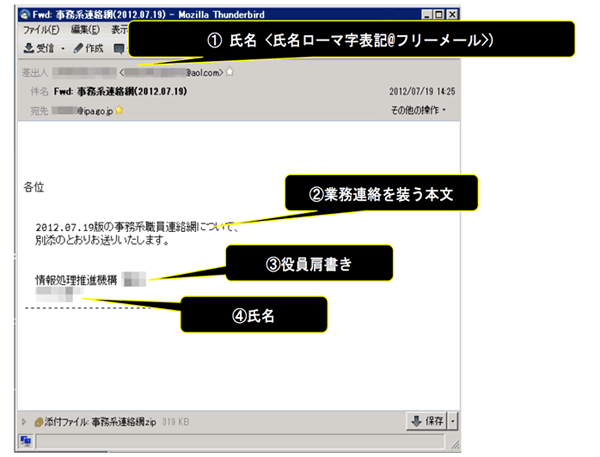This screenshot has width=600, height=457.
Task: Open the 編集(E) menu
Action: point(85,29)
